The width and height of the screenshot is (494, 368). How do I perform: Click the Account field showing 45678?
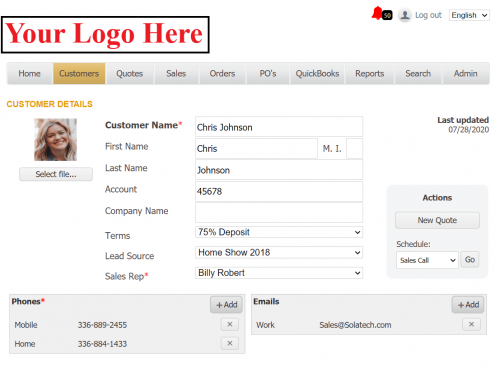[279, 191]
